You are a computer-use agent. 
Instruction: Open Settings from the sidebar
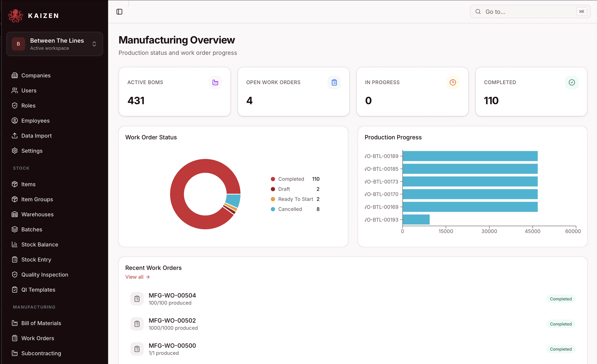pyautogui.click(x=32, y=151)
